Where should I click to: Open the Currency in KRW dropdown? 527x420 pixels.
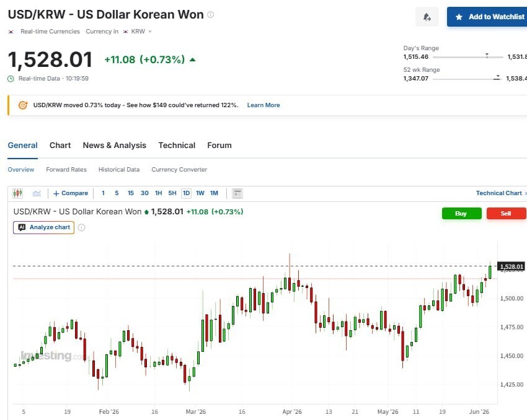point(138,31)
